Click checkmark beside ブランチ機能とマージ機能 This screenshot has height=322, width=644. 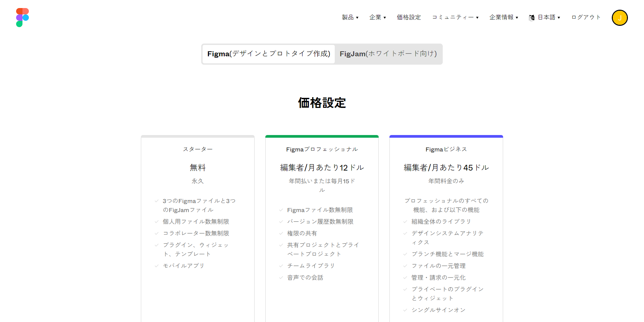click(405, 254)
